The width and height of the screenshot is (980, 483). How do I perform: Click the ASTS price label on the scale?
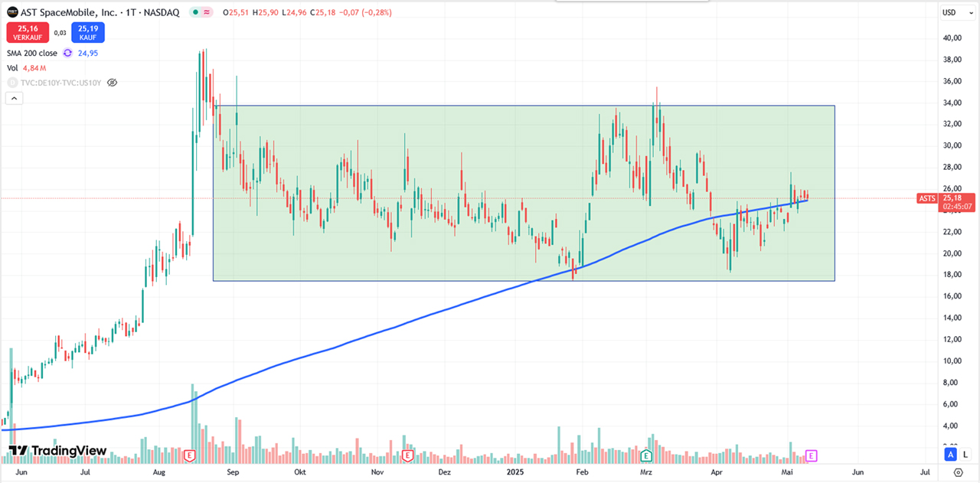click(x=926, y=198)
